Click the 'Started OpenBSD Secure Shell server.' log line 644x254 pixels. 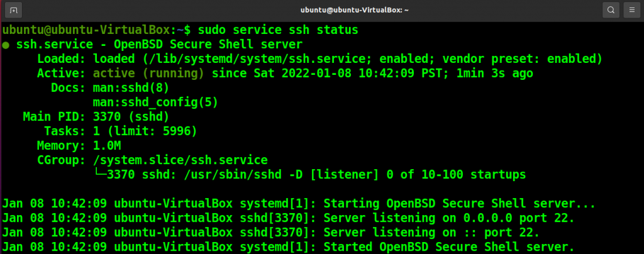point(288,247)
